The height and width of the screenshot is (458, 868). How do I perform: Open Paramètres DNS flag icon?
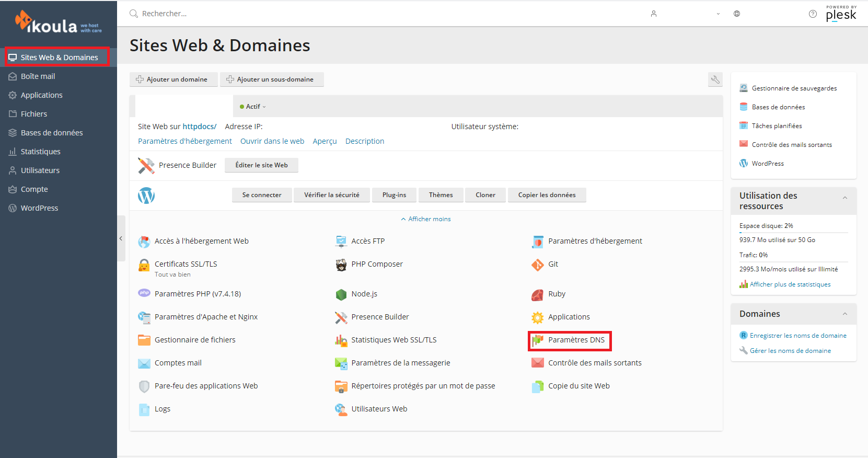(538, 340)
